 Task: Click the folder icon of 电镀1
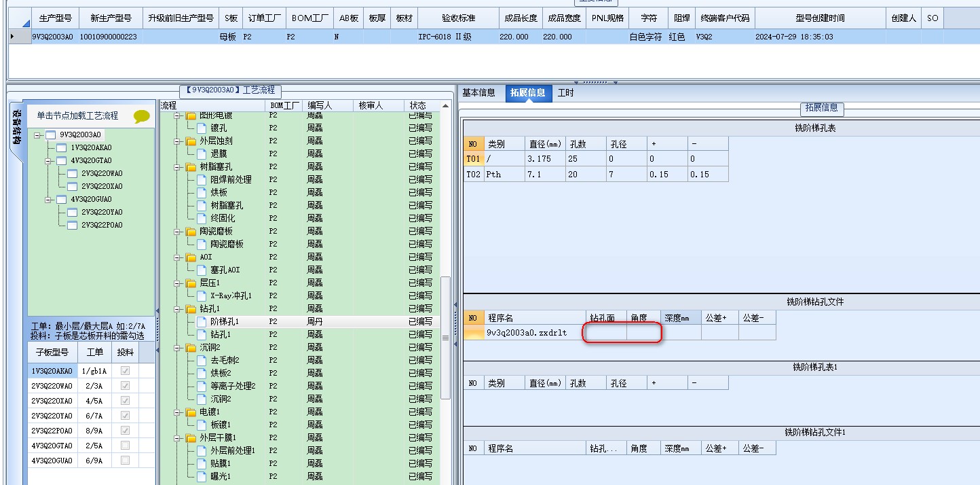point(191,412)
